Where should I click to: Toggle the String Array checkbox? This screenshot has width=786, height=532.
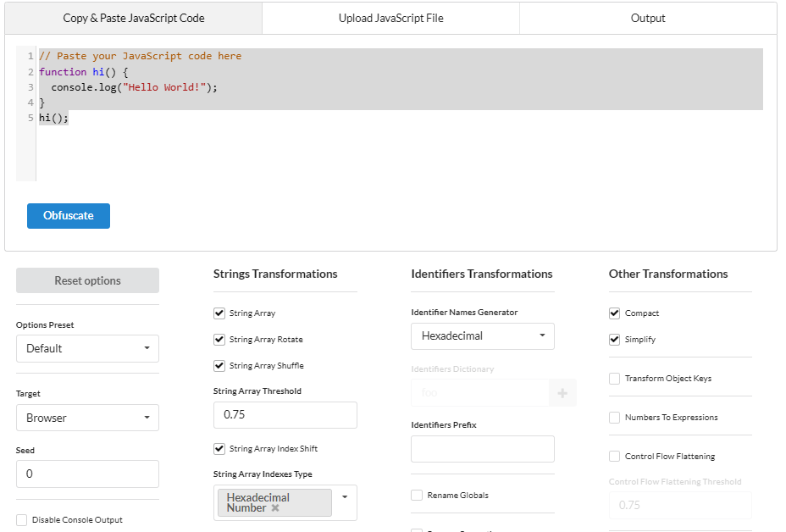(219, 313)
